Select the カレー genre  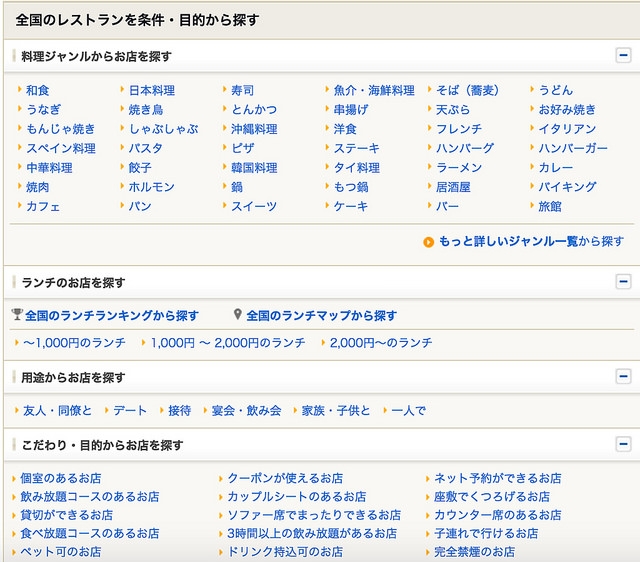tap(556, 168)
